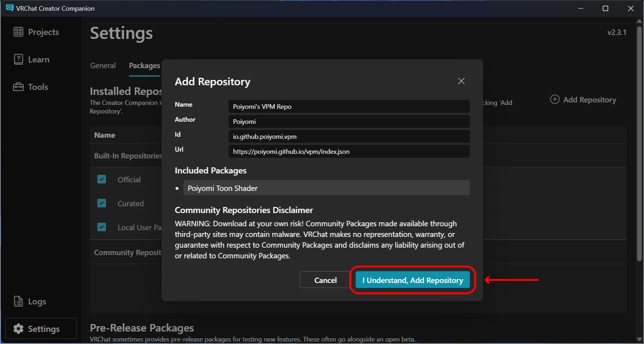Switch to the Packages settings tab
The width and height of the screenshot is (644, 344).
coord(144,66)
